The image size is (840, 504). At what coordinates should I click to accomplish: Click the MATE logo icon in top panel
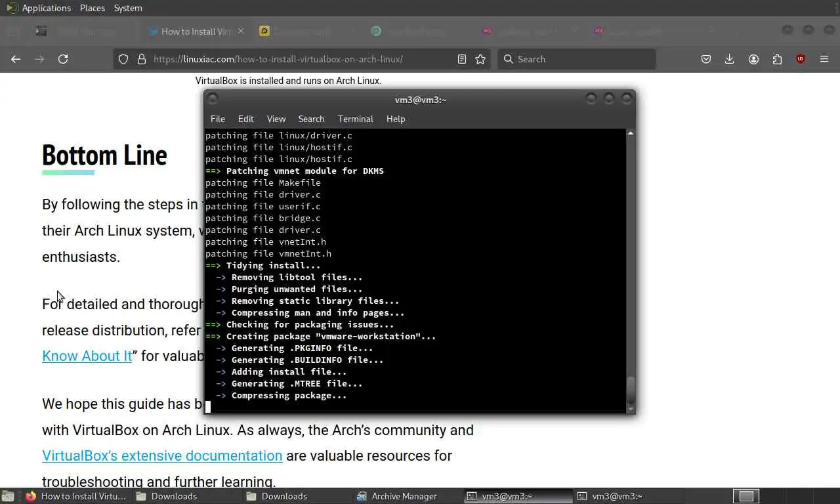pos(11,8)
